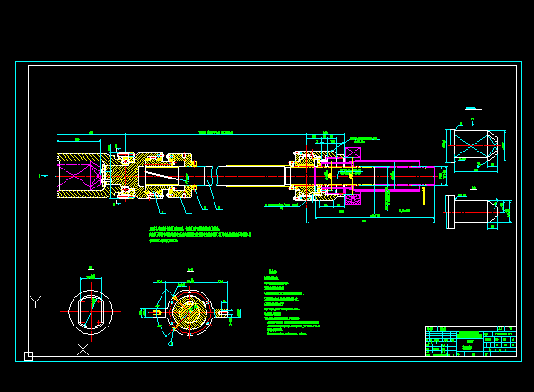Select the circular slotted end view with red crosshair

pos(91,311)
